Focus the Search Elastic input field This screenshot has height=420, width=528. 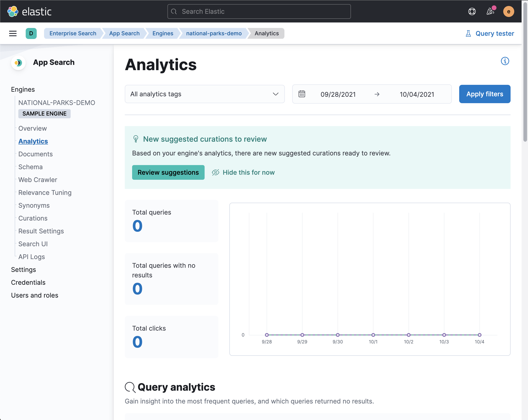pos(259,11)
